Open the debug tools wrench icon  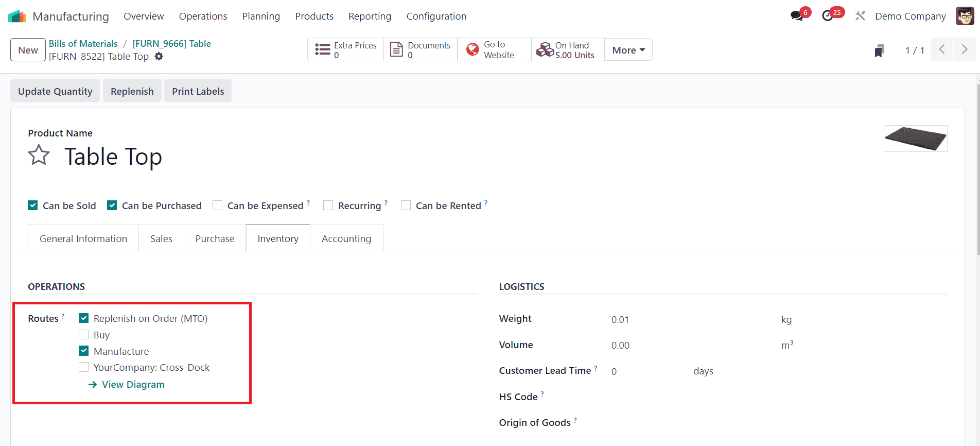click(860, 16)
